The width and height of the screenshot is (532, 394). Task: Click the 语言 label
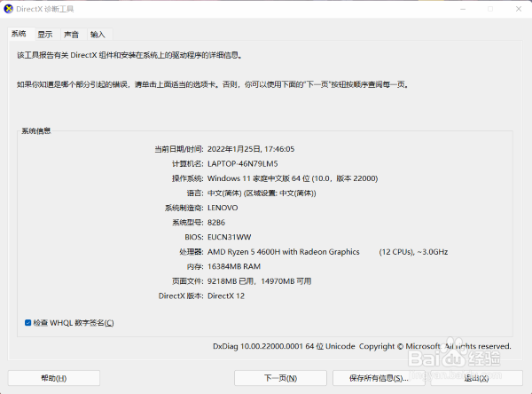195,193
